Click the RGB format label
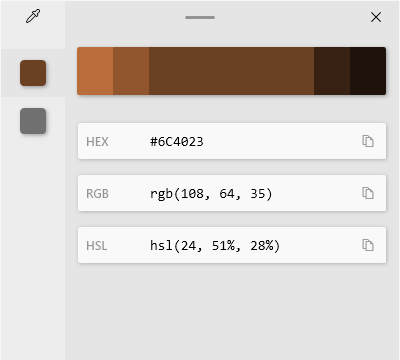The image size is (400, 360). [x=97, y=194]
